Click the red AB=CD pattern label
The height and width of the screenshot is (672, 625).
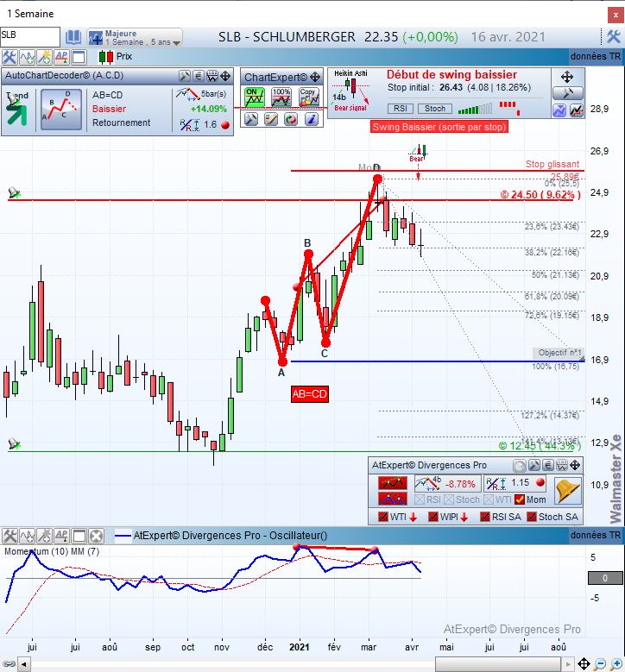(310, 394)
